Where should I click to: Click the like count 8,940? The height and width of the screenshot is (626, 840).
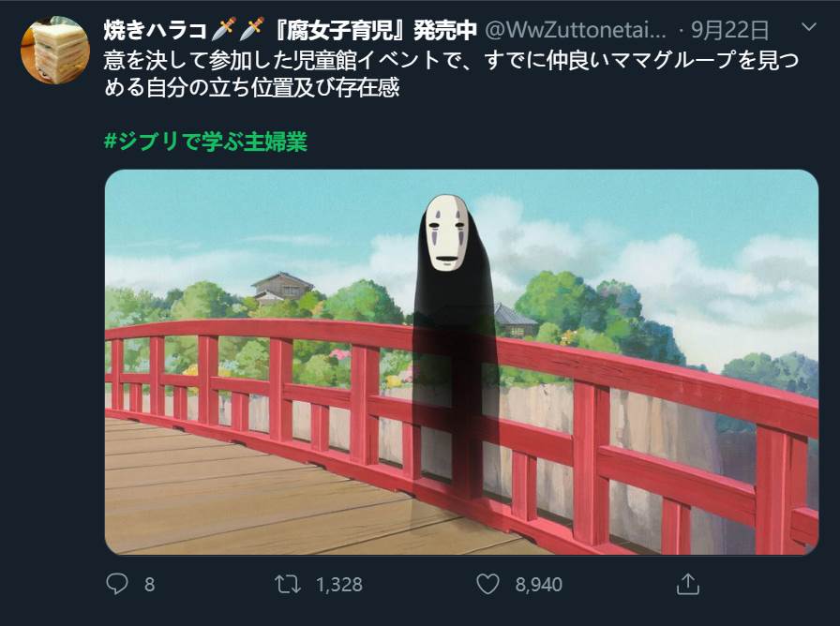point(538,584)
